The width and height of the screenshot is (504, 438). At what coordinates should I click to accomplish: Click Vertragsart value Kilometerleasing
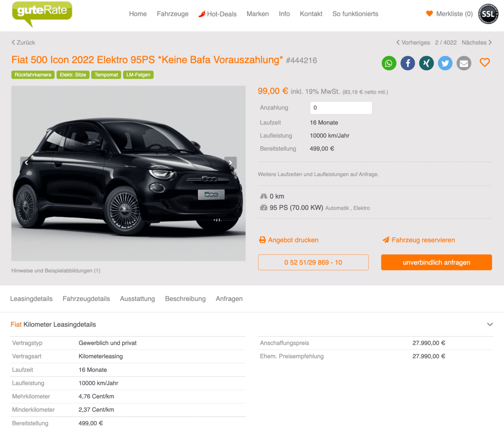[101, 356]
